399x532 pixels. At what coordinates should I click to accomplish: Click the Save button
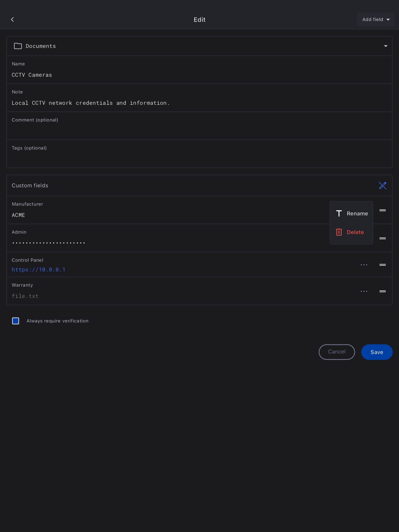[377, 352]
